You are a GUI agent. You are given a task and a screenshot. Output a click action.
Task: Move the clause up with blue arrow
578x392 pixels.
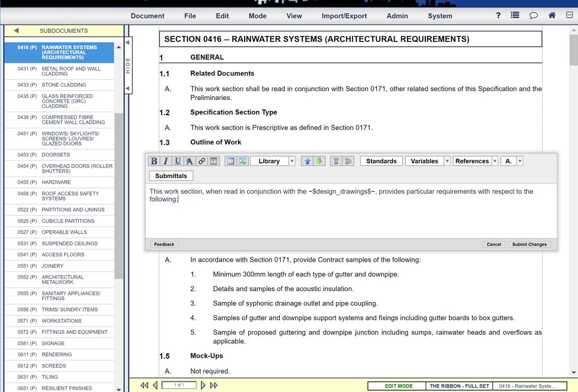307,161
